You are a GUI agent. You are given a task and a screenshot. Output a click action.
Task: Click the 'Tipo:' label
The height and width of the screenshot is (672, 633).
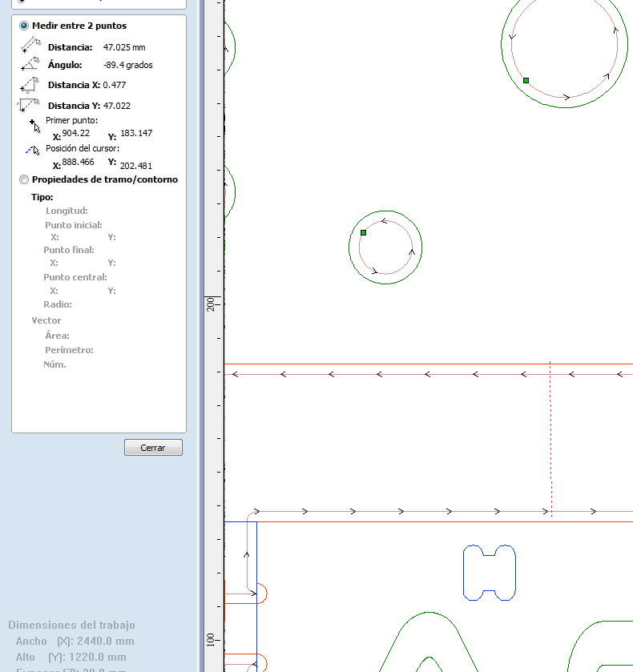coord(42,198)
